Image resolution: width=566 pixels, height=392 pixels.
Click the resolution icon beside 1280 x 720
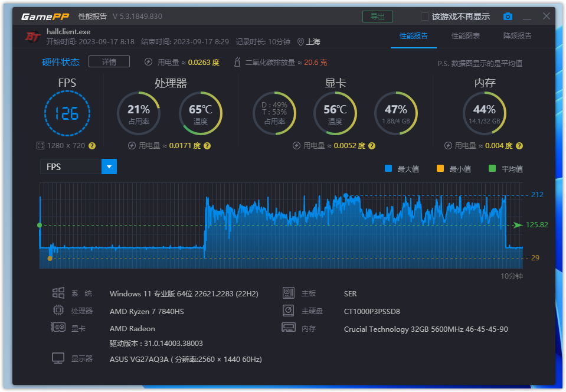point(40,145)
